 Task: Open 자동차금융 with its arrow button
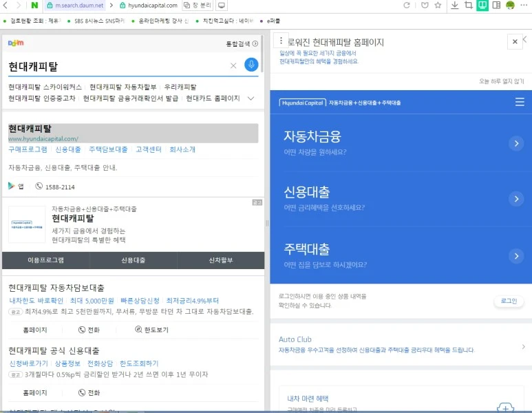tap(516, 144)
